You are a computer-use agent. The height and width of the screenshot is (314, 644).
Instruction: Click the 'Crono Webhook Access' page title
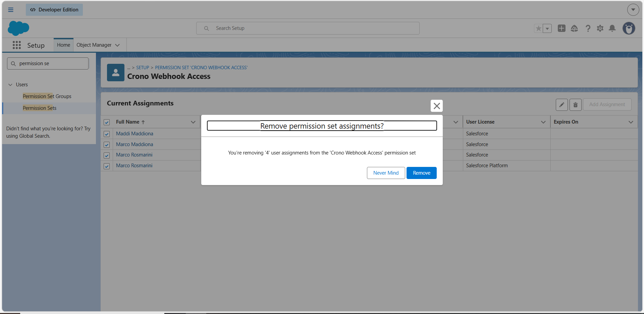coord(169,77)
